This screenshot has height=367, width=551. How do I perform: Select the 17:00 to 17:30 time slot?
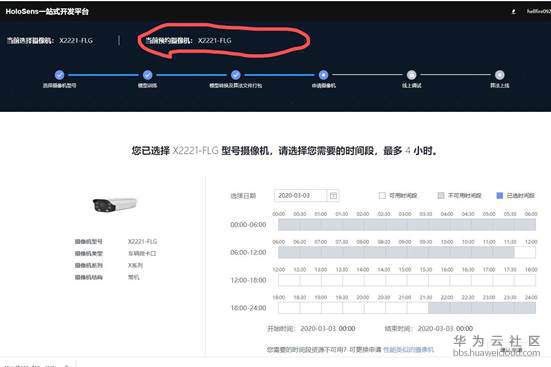(503, 280)
